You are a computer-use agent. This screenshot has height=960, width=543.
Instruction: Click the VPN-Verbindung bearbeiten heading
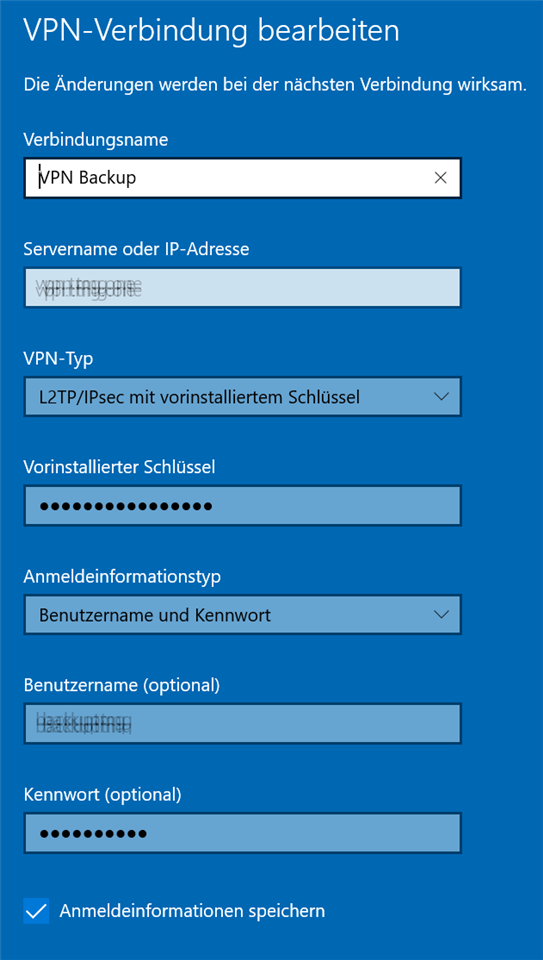point(211,31)
